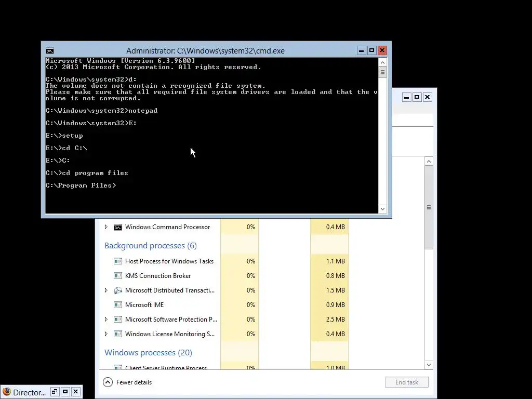The image size is (532, 399).
Task: Select Microsoft Distributed Transacti... row text
Action: pos(170,290)
